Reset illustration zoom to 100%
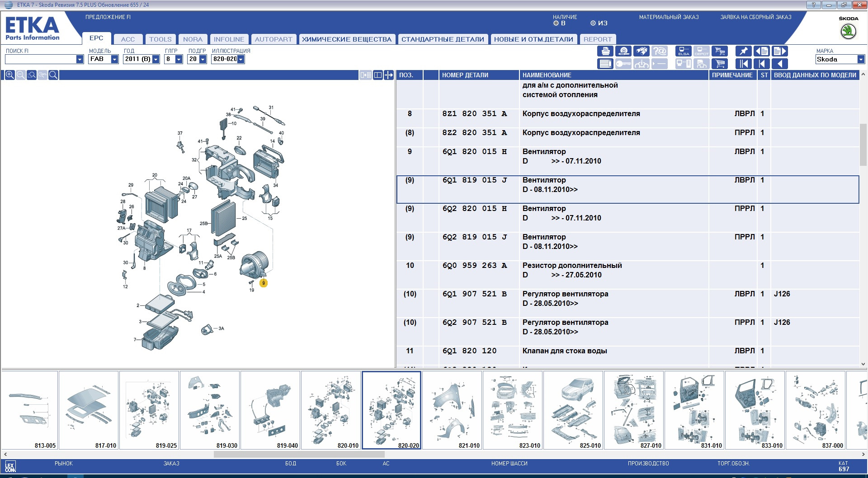868x478 pixels. [42, 75]
